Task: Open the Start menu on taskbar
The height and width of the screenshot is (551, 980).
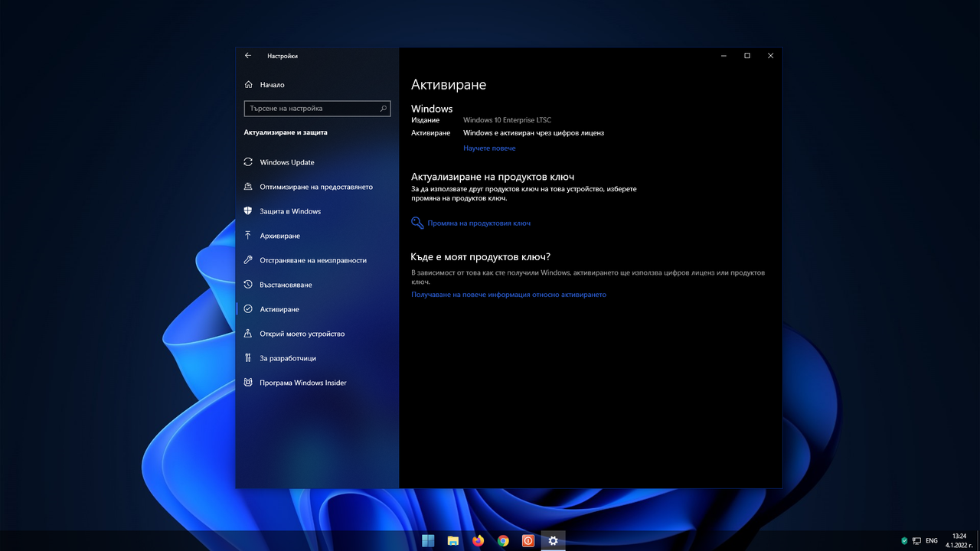Action: point(428,540)
